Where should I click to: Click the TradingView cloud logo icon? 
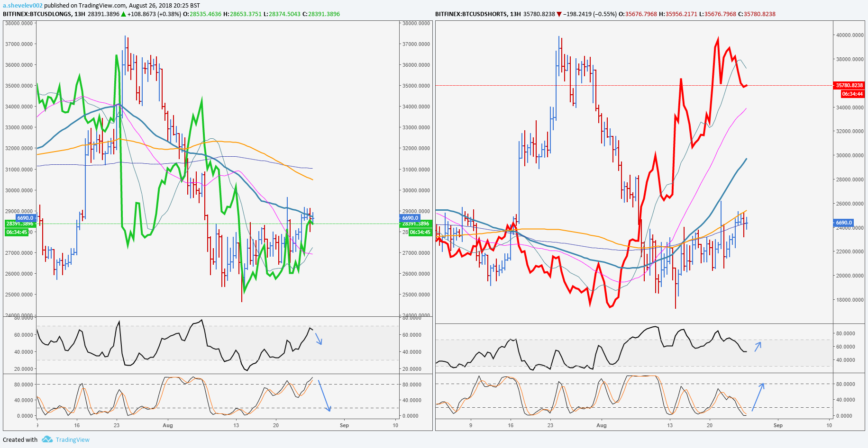click(47, 439)
